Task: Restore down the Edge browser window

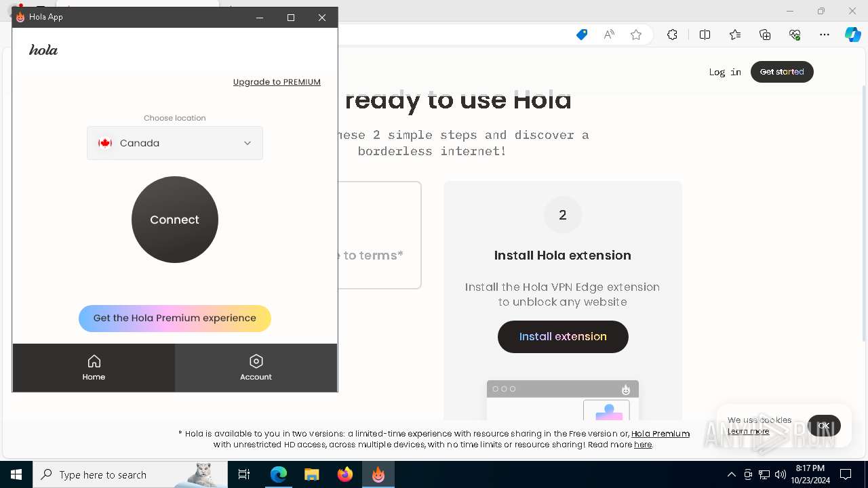Action: 821,11
